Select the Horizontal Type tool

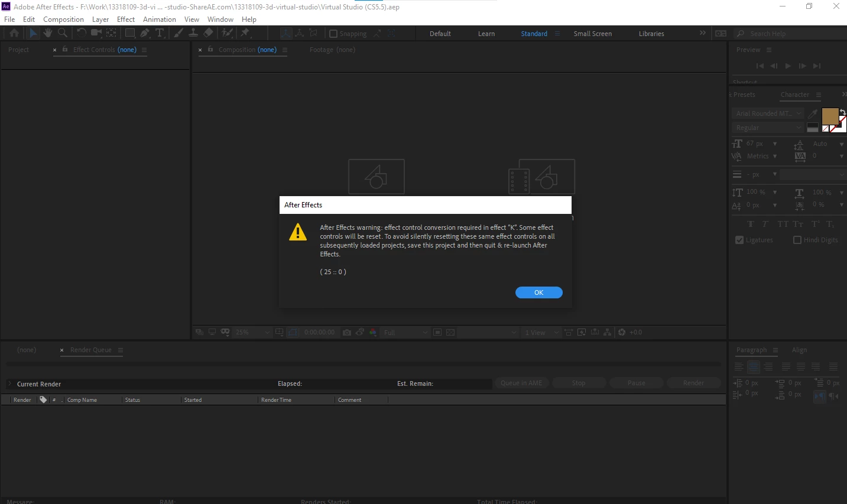[159, 33]
